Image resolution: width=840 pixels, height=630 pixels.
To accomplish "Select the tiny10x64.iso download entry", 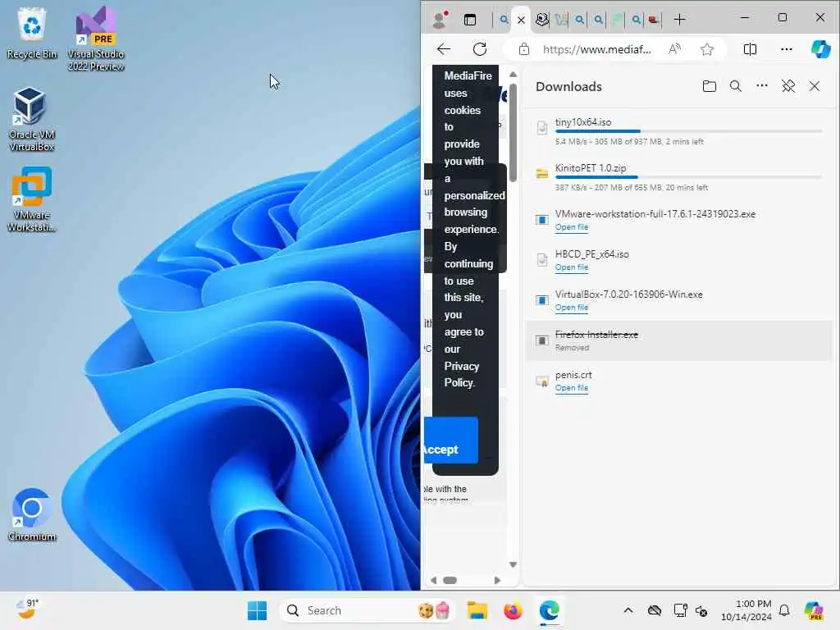I will coord(679,131).
